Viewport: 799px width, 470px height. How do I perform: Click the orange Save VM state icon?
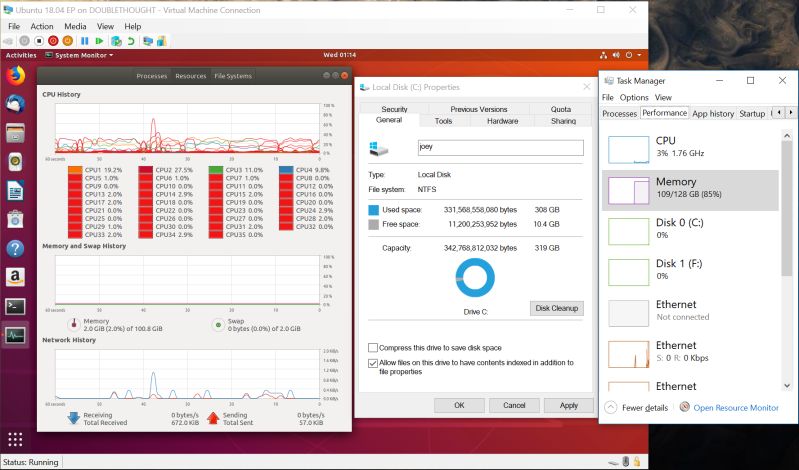(67, 41)
